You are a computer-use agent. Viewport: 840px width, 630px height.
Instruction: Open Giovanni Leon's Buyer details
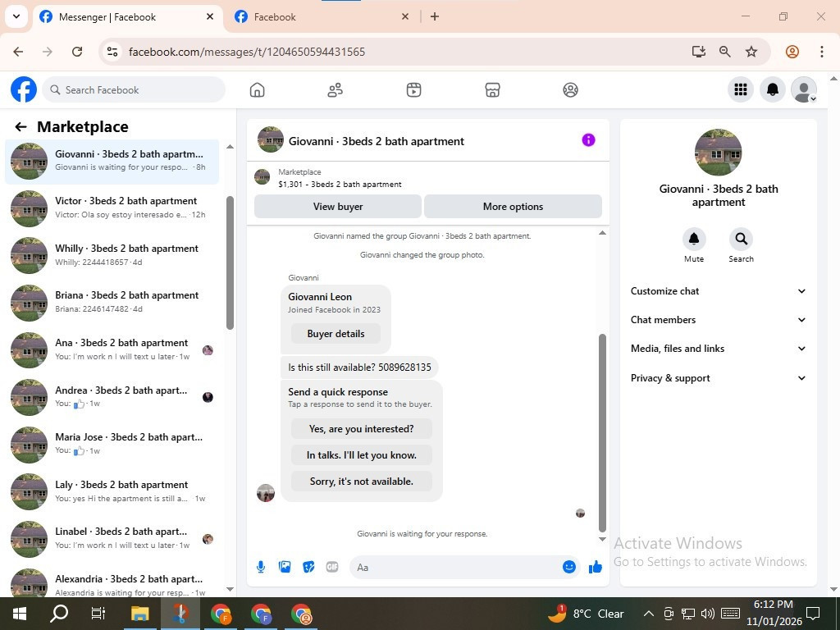point(336,334)
